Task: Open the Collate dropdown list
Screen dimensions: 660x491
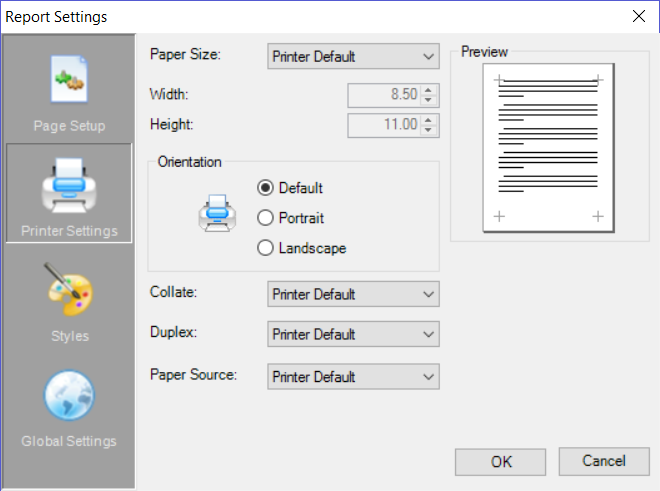Action: tap(354, 294)
